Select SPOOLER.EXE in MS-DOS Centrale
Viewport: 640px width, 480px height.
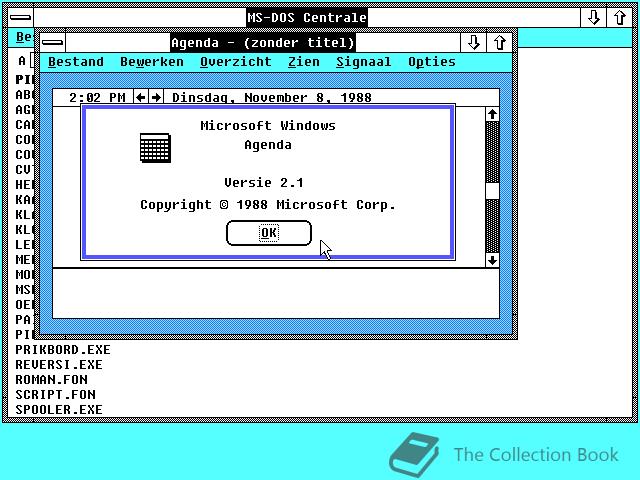59,409
